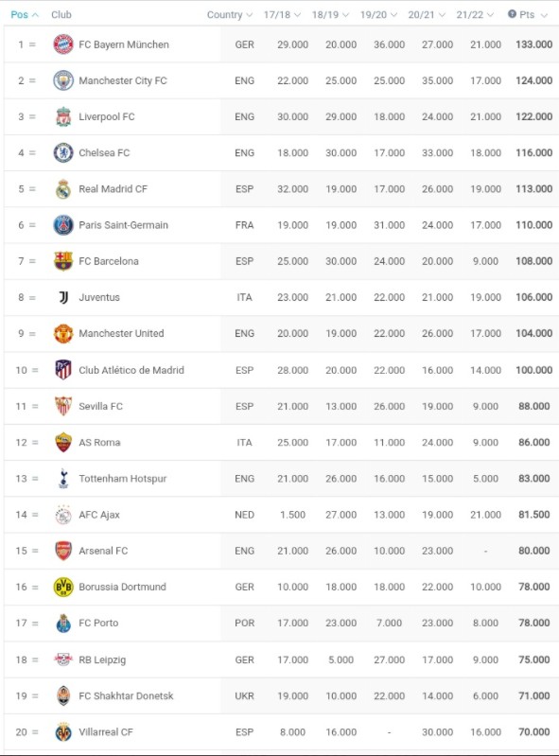
Task: Click the Villarreal CF crest icon
Action: point(63,732)
